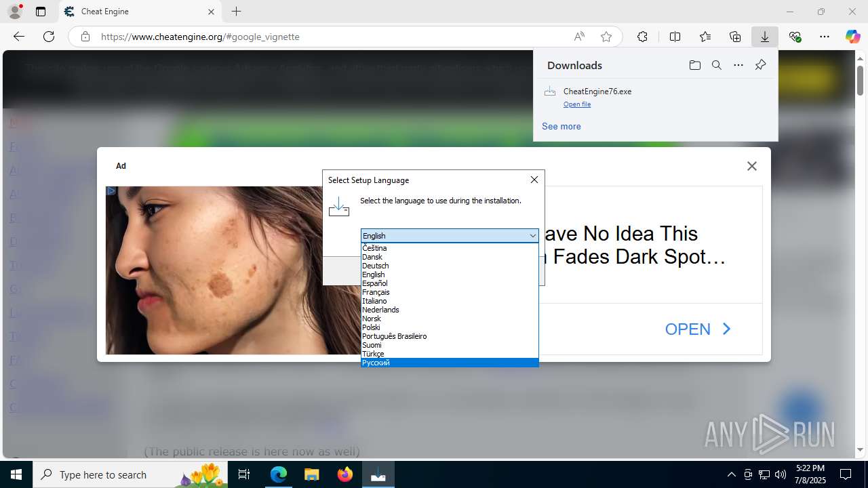
Task: Open downloads folder icon in panel
Action: [694, 65]
